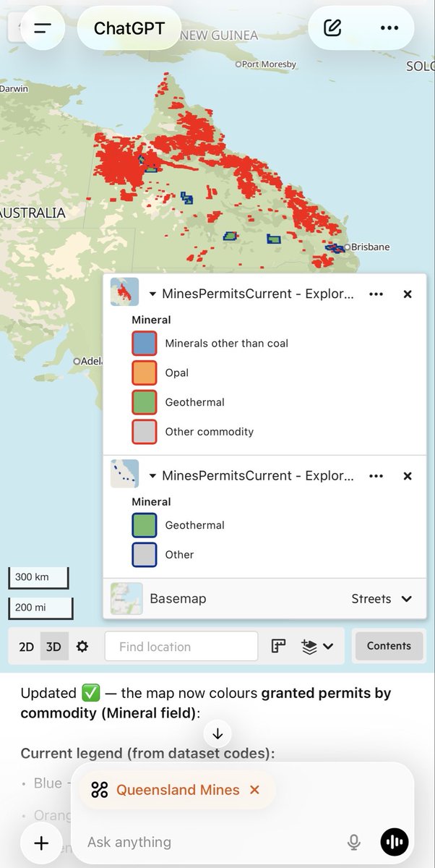Image resolution: width=435 pixels, height=868 pixels.
Task: Select the Minerals other than coal swatch
Action: pyautogui.click(x=144, y=344)
